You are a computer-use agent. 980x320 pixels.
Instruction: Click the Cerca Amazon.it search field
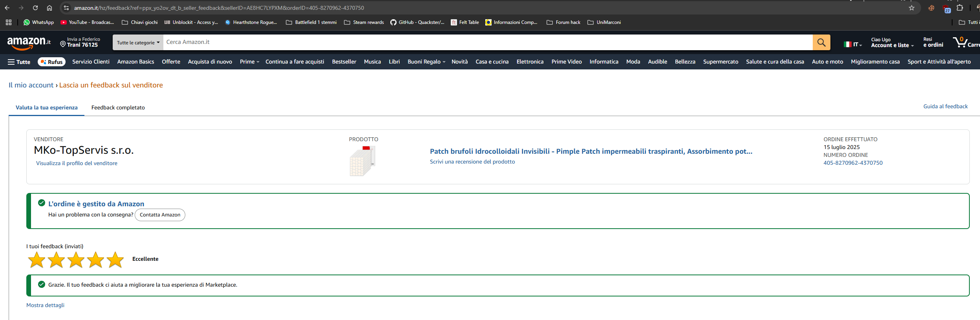[x=487, y=42]
